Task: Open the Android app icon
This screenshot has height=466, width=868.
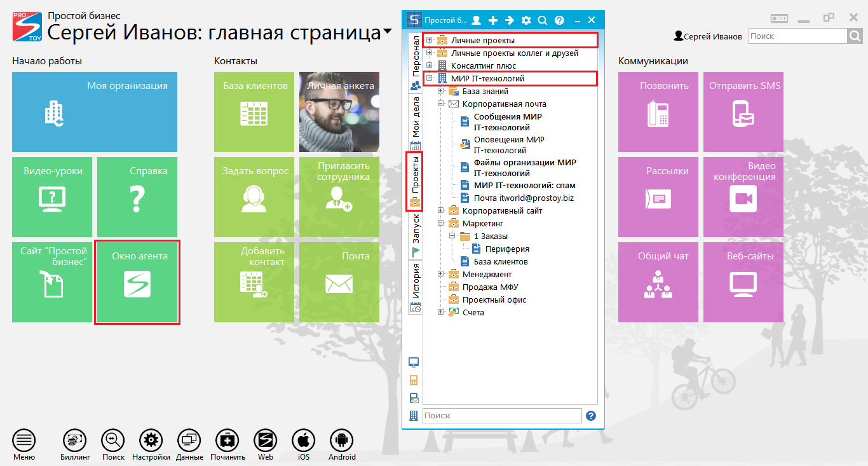Action: [342, 440]
